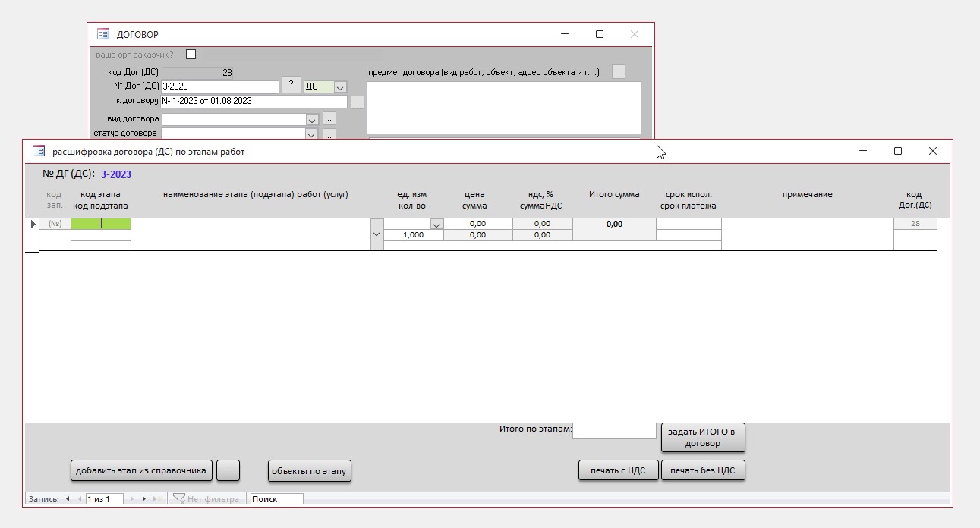Toggle 'ваша орг заказчик?' checkbox
This screenshot has height=528, width=980.
[191, 55]
